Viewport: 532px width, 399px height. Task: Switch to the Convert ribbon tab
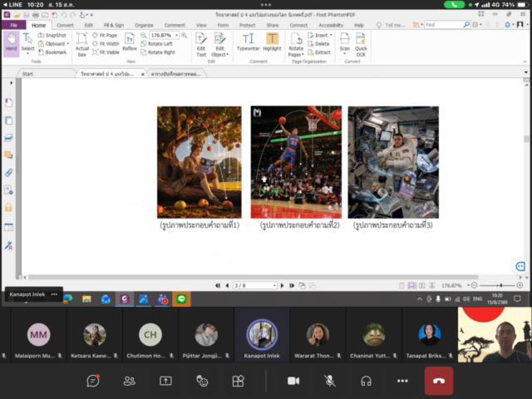pyautogui.click(x=65, y=25)
